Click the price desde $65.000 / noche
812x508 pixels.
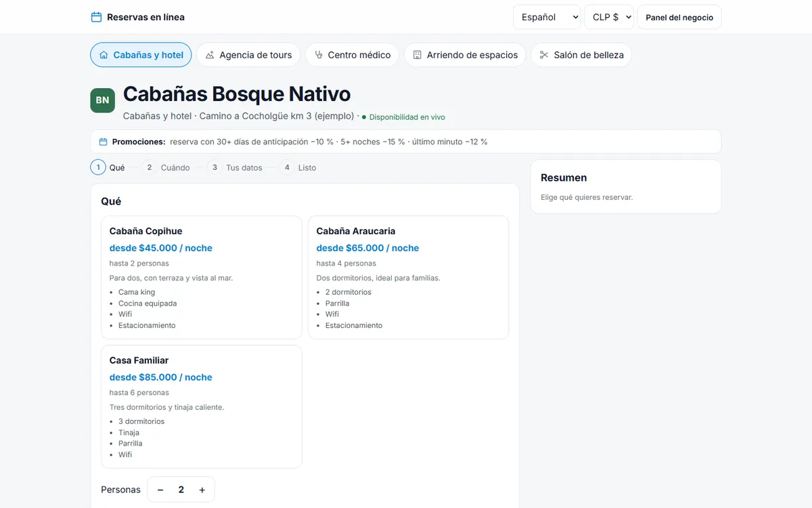click(368, 248)
